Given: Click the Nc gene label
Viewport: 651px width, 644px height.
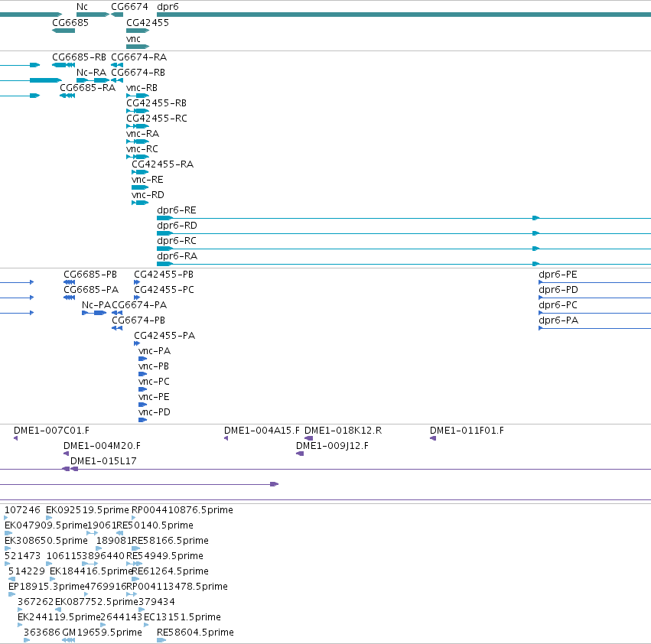Looking at the screenshot, I should (x=82, y=7).
